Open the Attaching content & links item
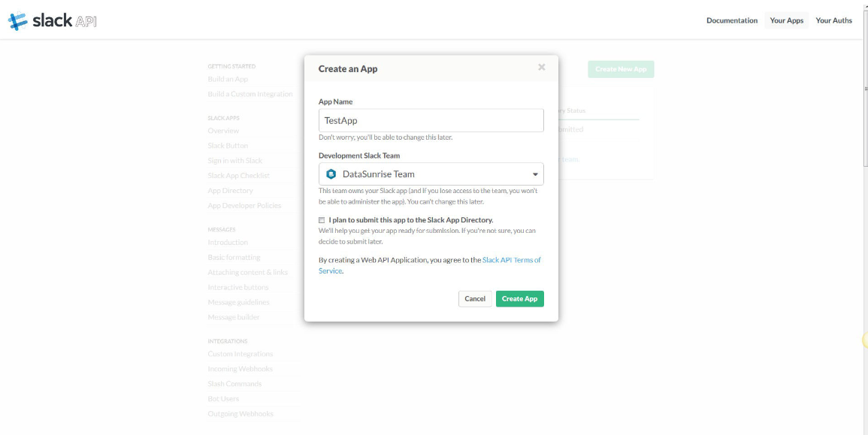The width and height of the screenshot is (868, 435). pos(247,272)
